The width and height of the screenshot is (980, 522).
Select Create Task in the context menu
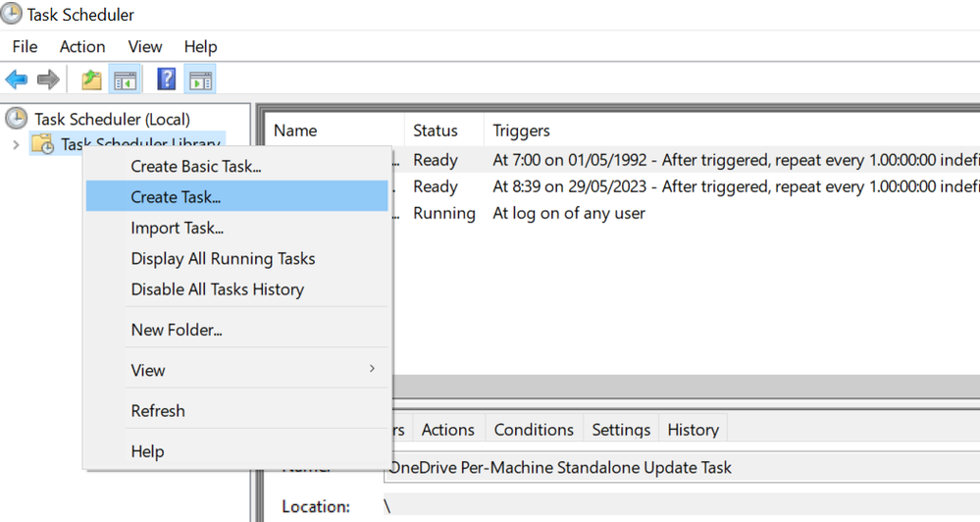point(177,197)
